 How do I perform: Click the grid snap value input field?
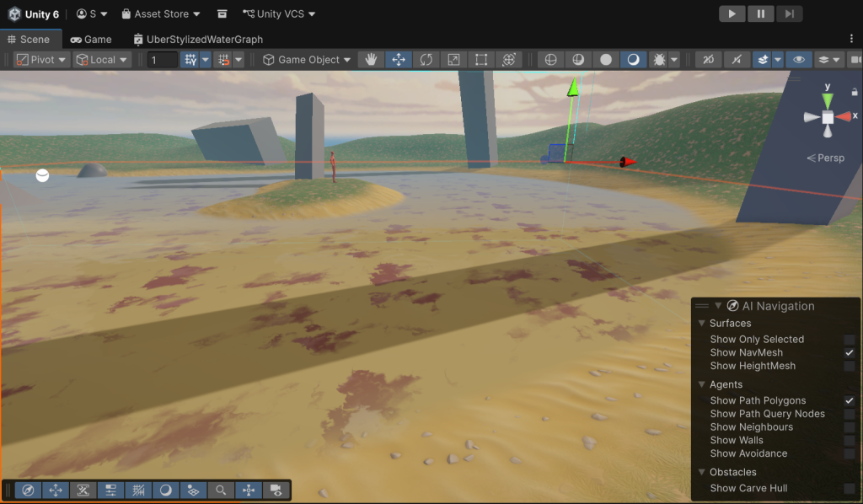point(162,60)
